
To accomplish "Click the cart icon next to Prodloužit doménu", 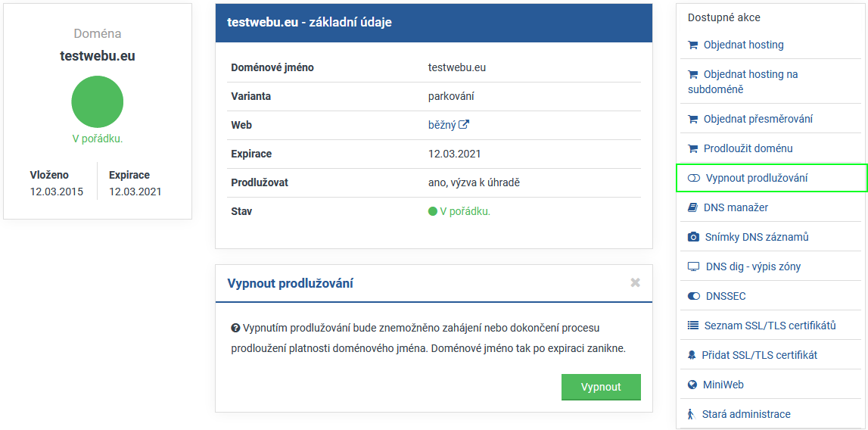I will pos(692,148).
